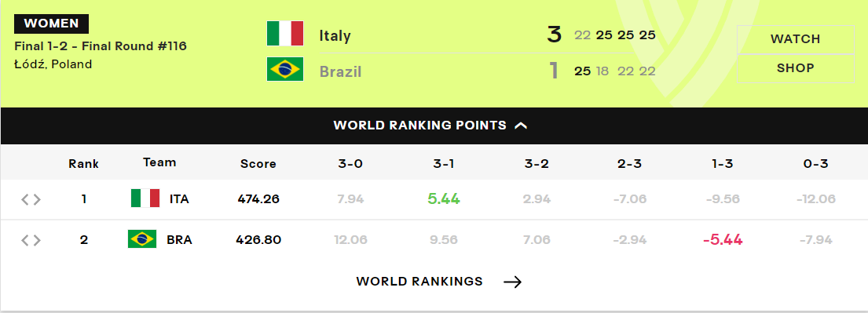Click the BRA flag in rankings table
Screen dimensions: 868x313
pos(142,239)
